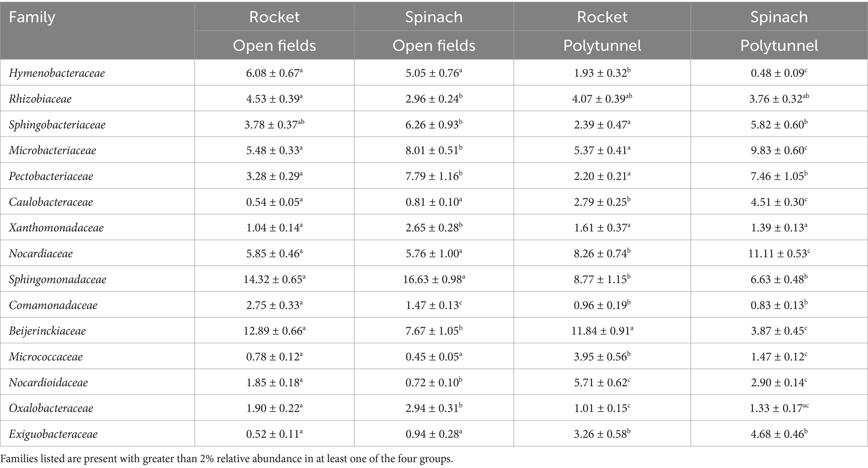The image size is (868, 468).
Task: Click the Rocket Polytunnel column header
Action: [602, 31]
